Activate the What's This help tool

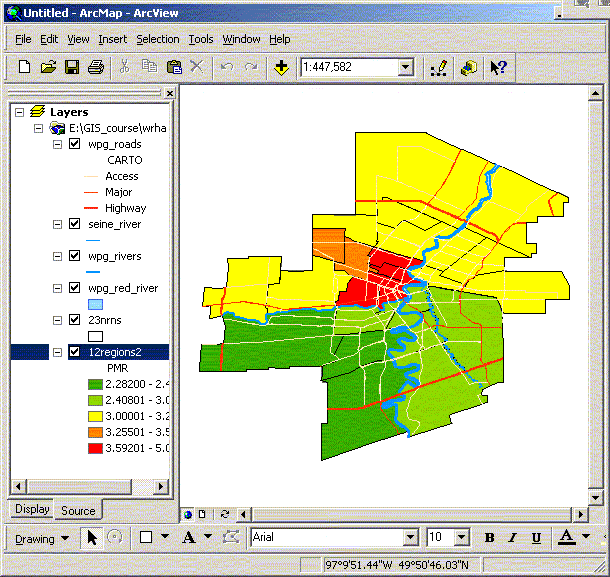(x=498, y=68)
